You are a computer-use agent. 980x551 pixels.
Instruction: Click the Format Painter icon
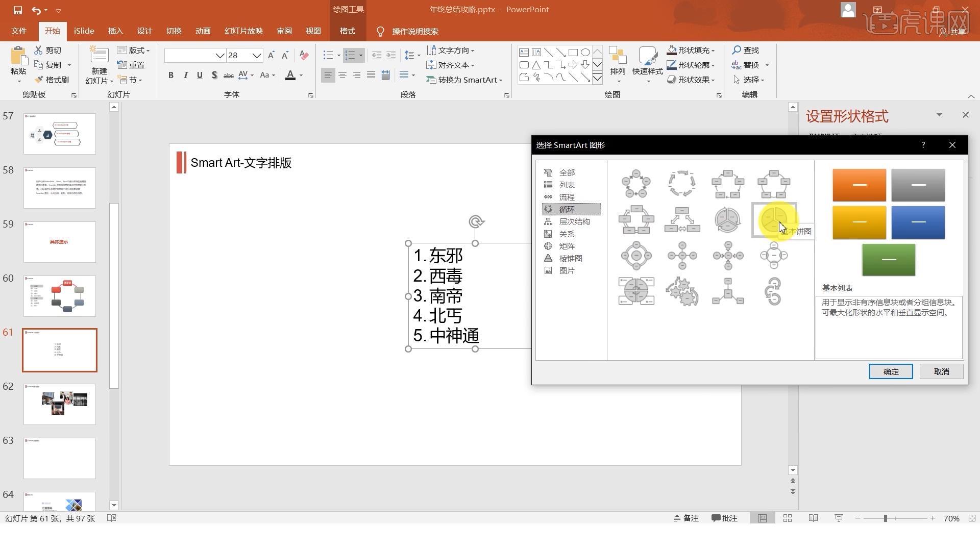click(x=39, y=80)
